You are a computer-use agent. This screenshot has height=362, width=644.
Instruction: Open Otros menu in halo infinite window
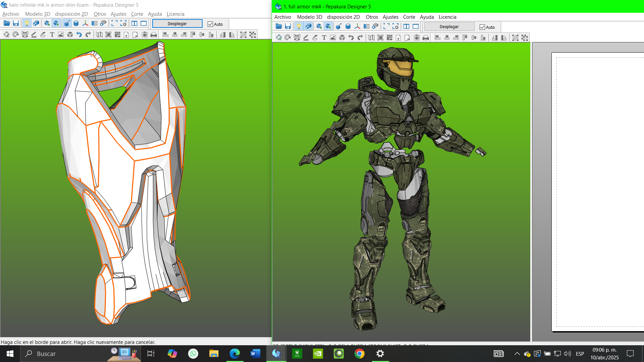tap(100, 14)
